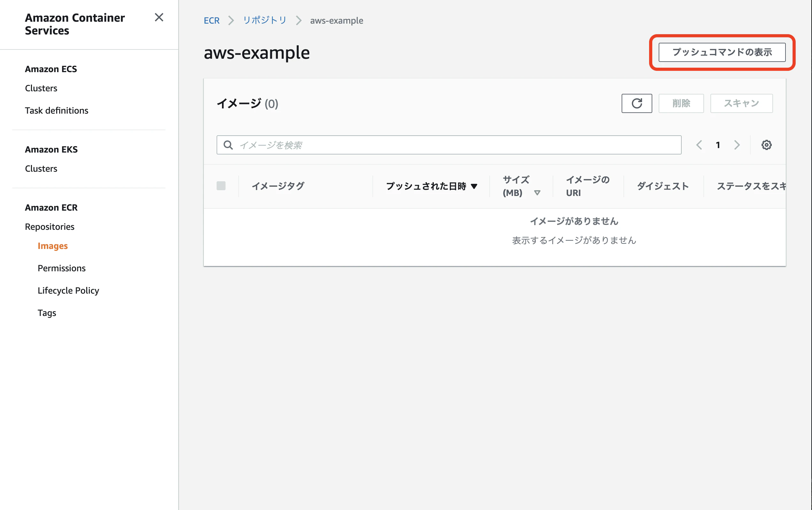812x510 pixels.
Task: Open Tags in sidebar
Action: point(47,313)
